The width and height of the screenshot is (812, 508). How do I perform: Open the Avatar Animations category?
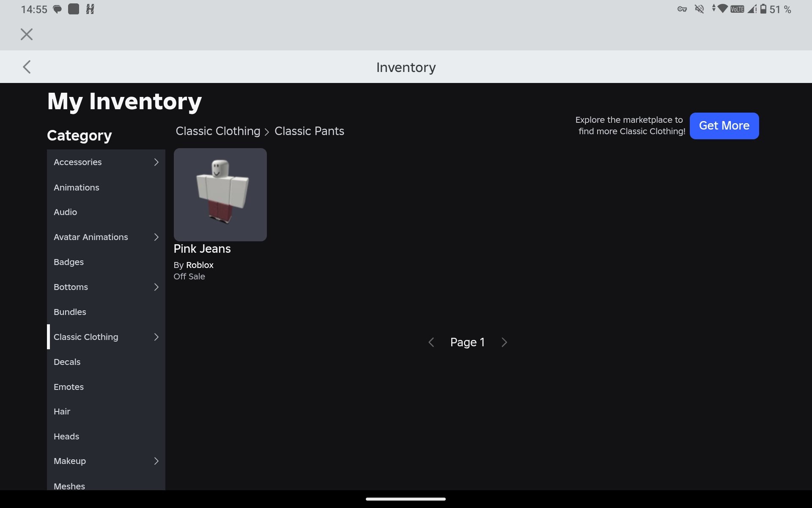(x=106, y=237)
